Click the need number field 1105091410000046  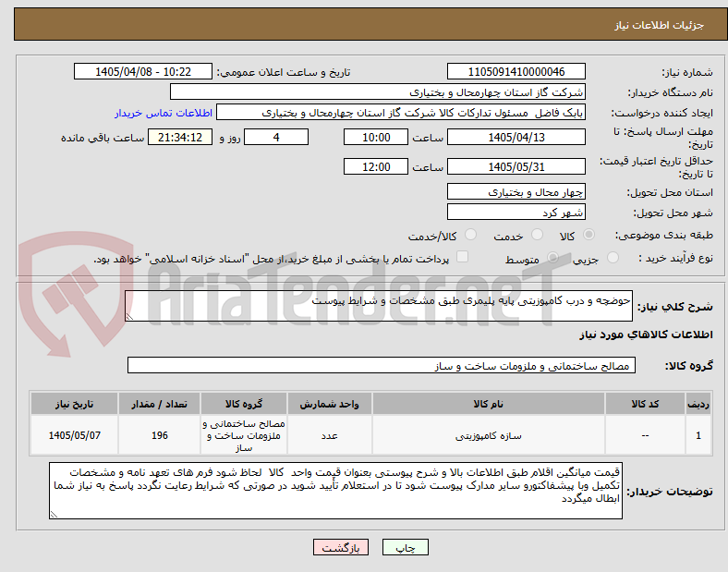pos(516,72)
